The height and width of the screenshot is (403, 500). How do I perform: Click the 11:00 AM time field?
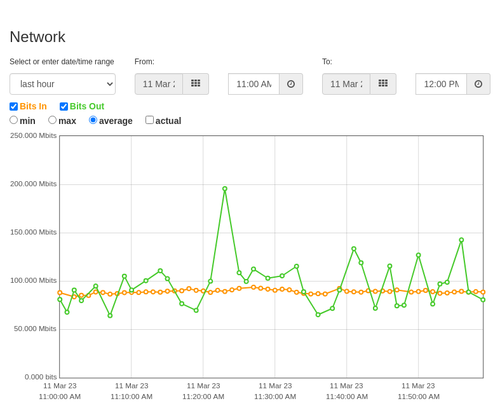[x=254, y=84]
